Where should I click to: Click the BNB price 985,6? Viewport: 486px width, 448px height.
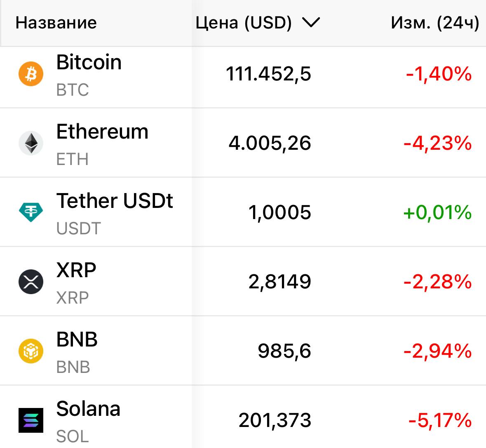click(284, 351)
